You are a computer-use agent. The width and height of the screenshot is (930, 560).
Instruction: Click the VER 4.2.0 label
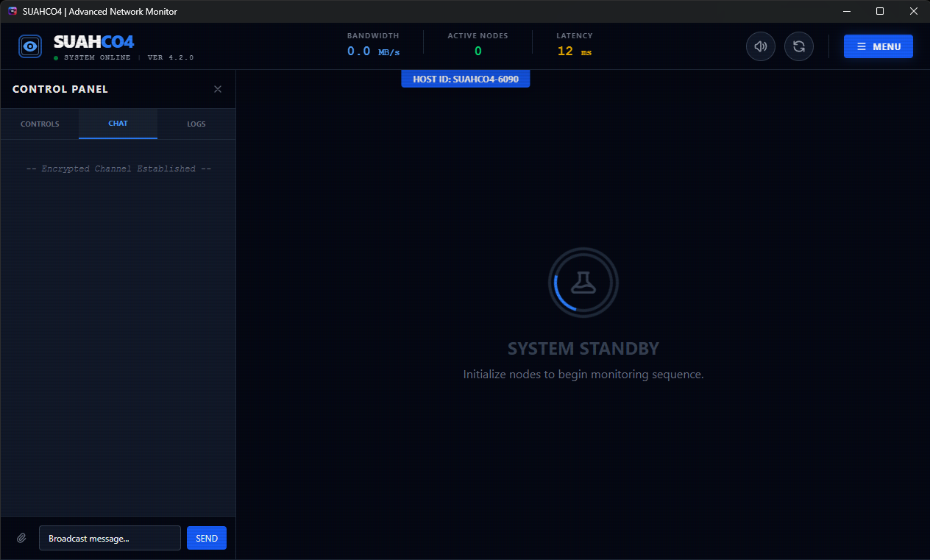169,57
